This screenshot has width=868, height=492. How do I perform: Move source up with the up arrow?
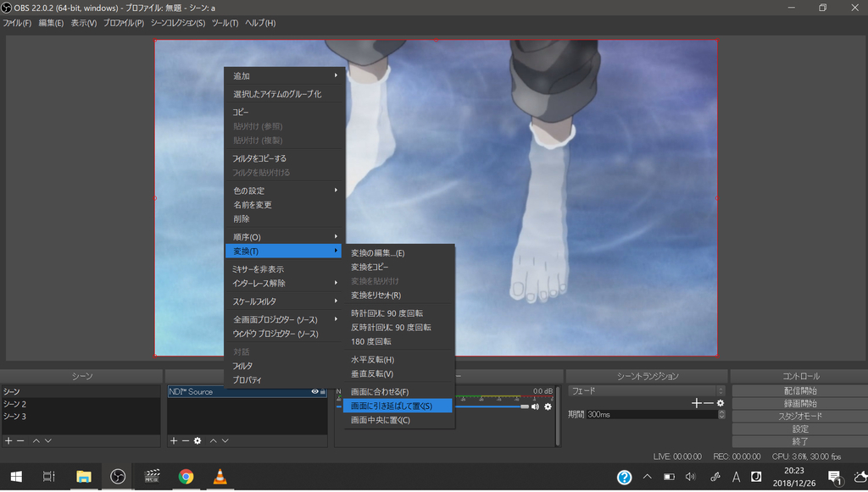pyautogui.click(x=213, y=440)
